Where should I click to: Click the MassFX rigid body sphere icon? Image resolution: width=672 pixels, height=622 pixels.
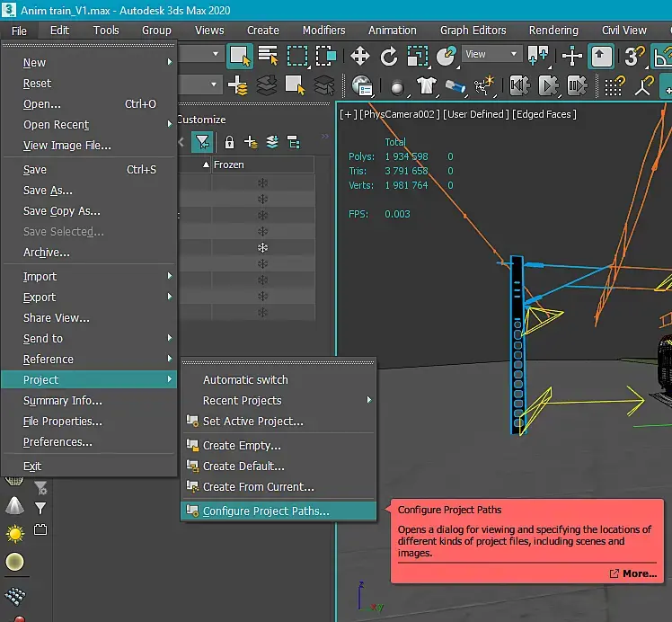click(x=397, y=87)
